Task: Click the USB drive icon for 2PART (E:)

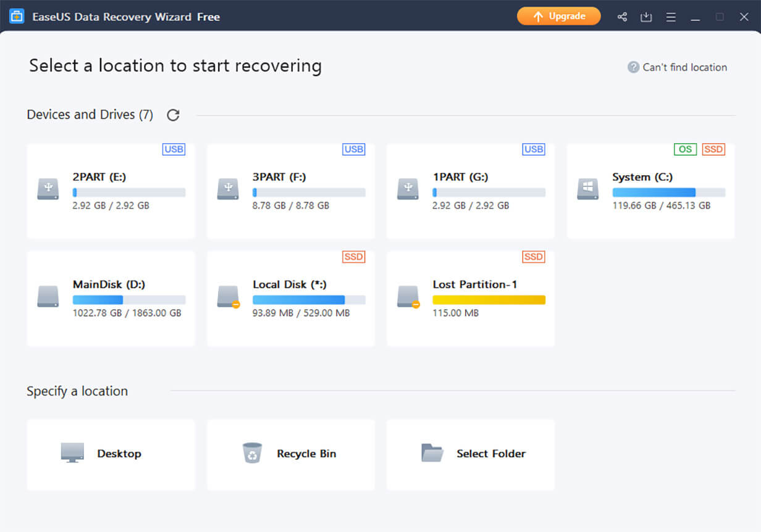Action: pos(48,189)
